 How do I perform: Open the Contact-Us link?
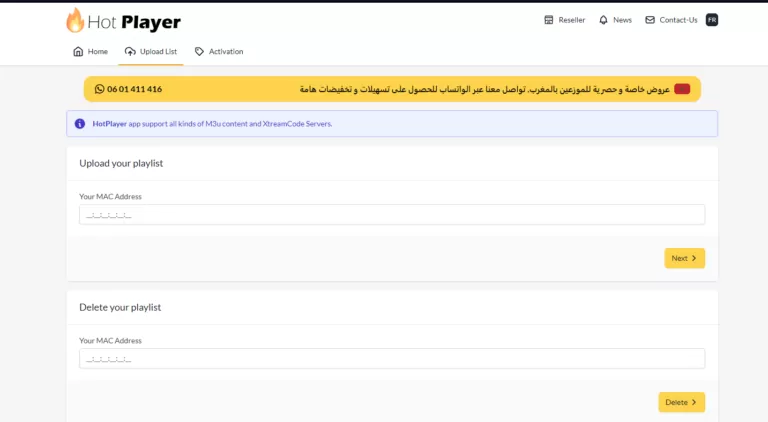tap(678, 20)
